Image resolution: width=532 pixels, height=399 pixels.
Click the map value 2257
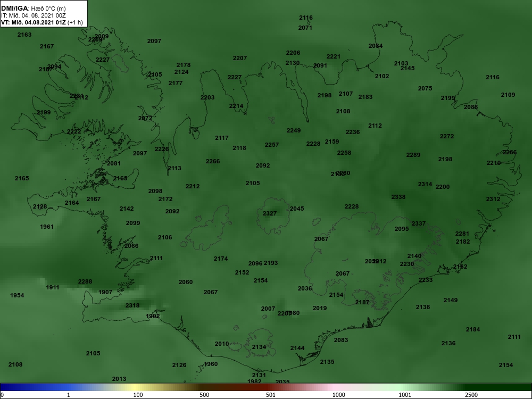pyautogui.click(x=272, y=145)
